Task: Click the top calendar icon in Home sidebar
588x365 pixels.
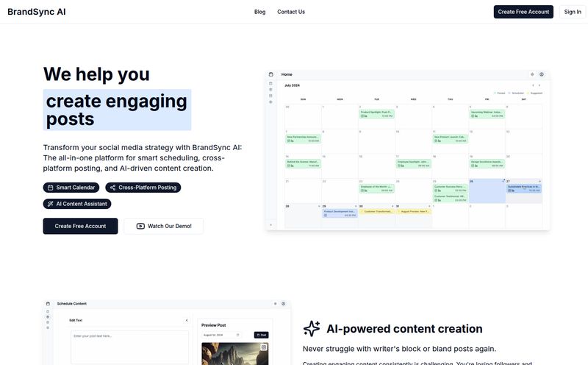Action: pos(270,83)
